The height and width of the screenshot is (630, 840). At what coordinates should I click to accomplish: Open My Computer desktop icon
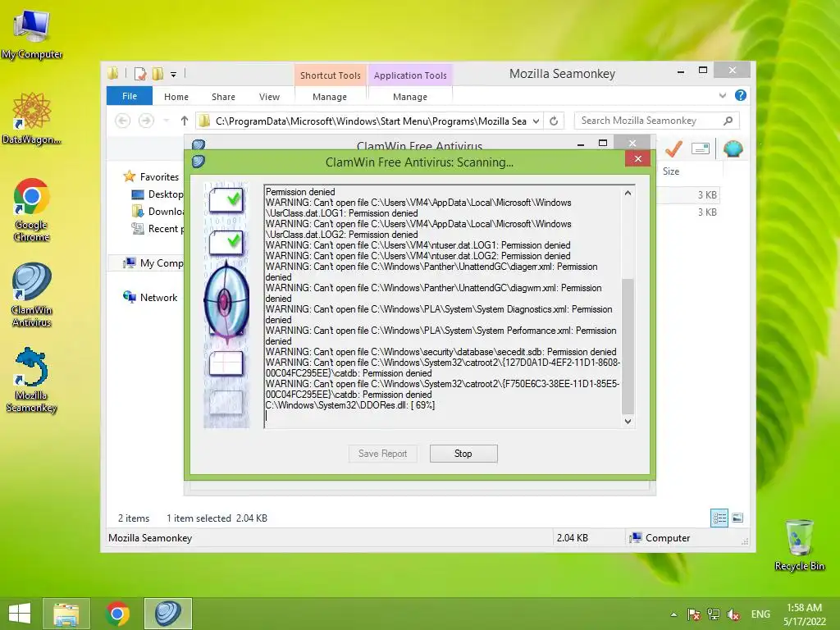(32, 33)
